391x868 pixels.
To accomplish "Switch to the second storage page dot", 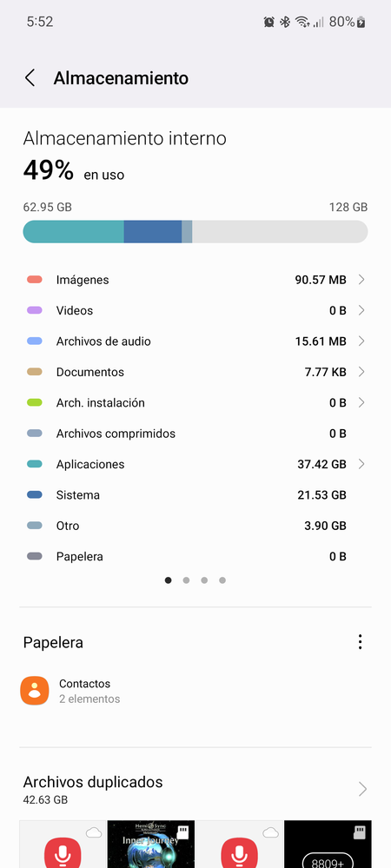I will 186,580.
